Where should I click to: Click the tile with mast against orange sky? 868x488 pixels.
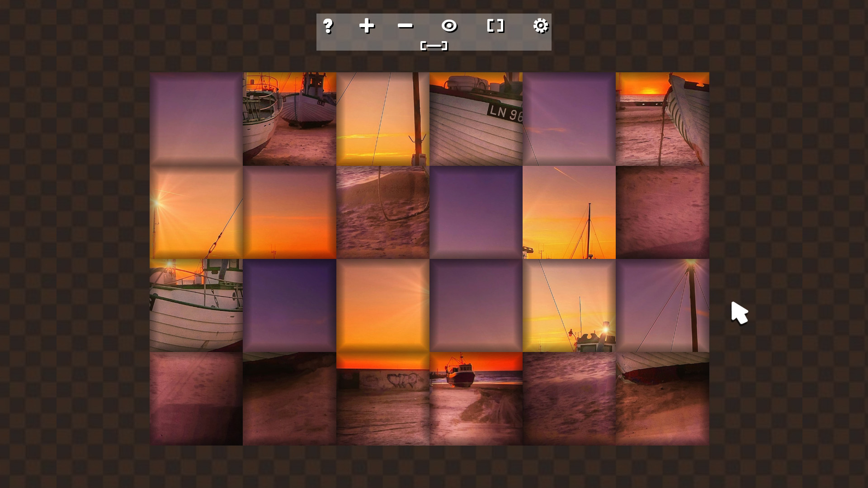tap(569, 212)
